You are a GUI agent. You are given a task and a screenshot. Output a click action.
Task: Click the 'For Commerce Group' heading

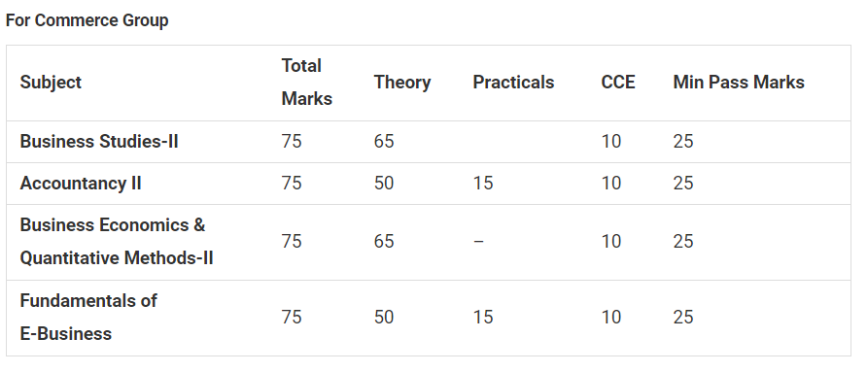click(87, 20)
